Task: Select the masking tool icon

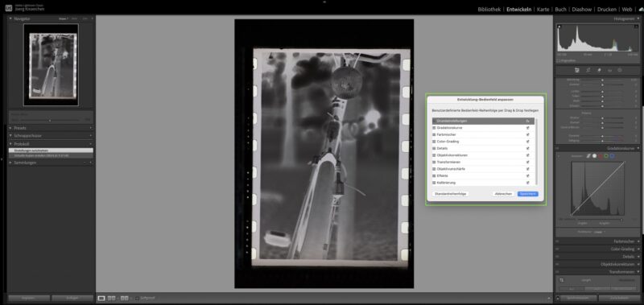Action: click(620, 70)
